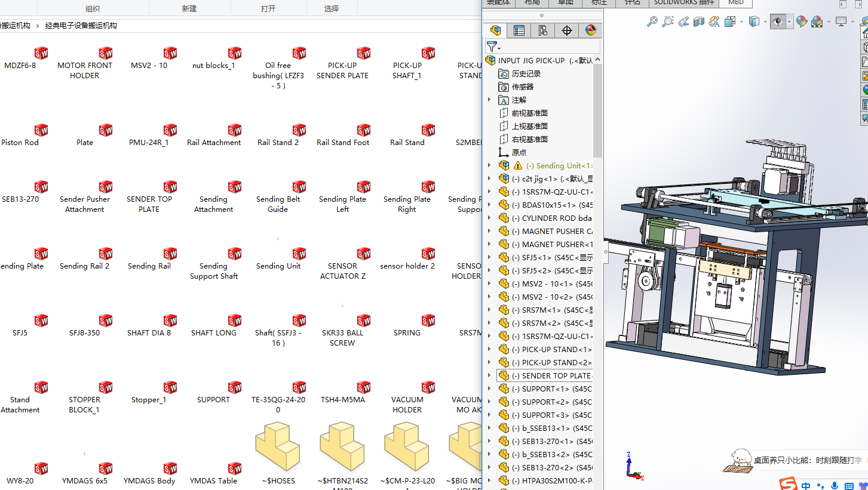Toggle the Hide/Show Items eye button
868x490 pixels.
(777, 22)
